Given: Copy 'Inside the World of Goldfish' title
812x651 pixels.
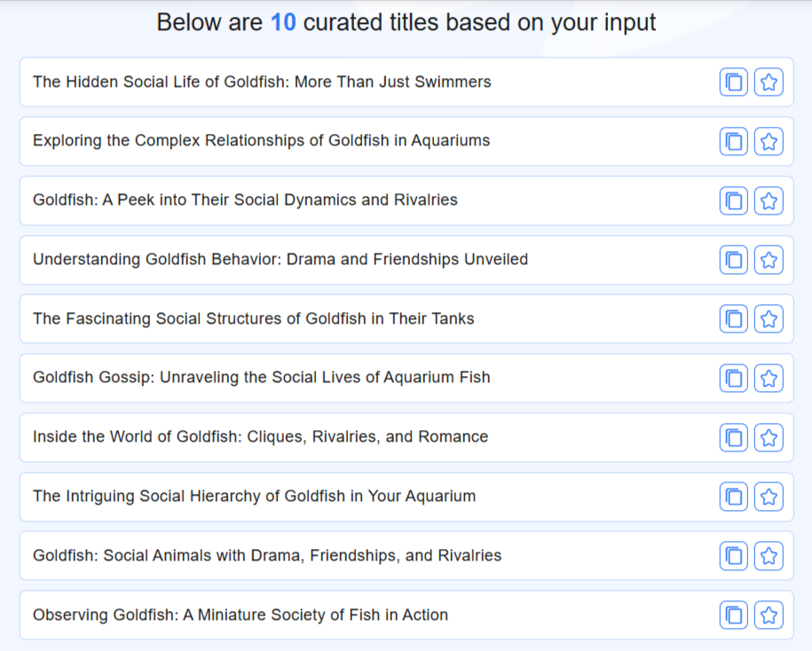Looking at the screenshot, I should [733, 437].
